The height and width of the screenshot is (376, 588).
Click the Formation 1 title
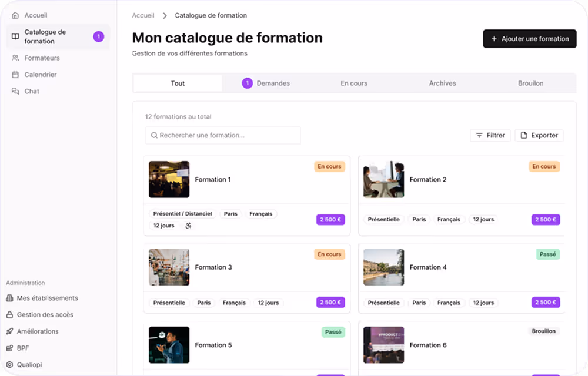213,179
